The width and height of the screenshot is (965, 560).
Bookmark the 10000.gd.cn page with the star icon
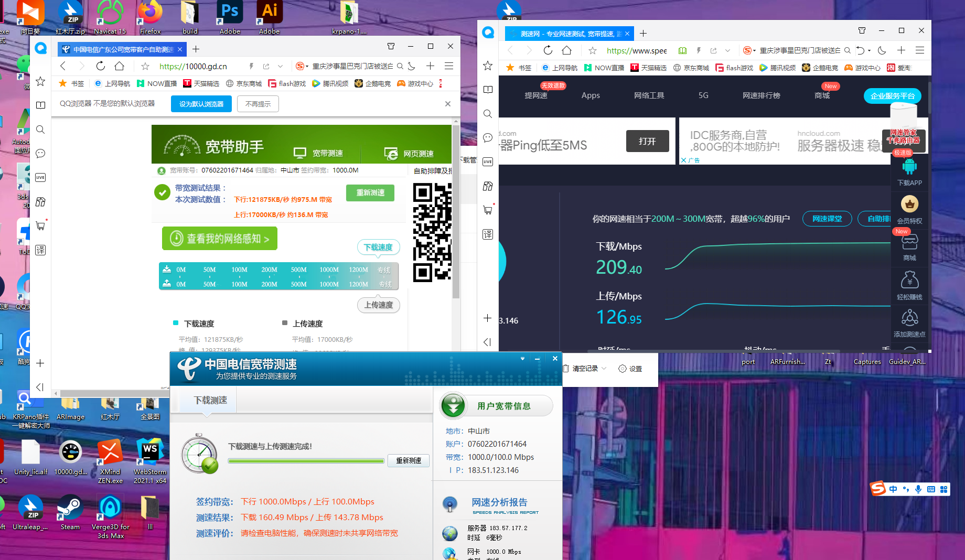pos(145,66)
